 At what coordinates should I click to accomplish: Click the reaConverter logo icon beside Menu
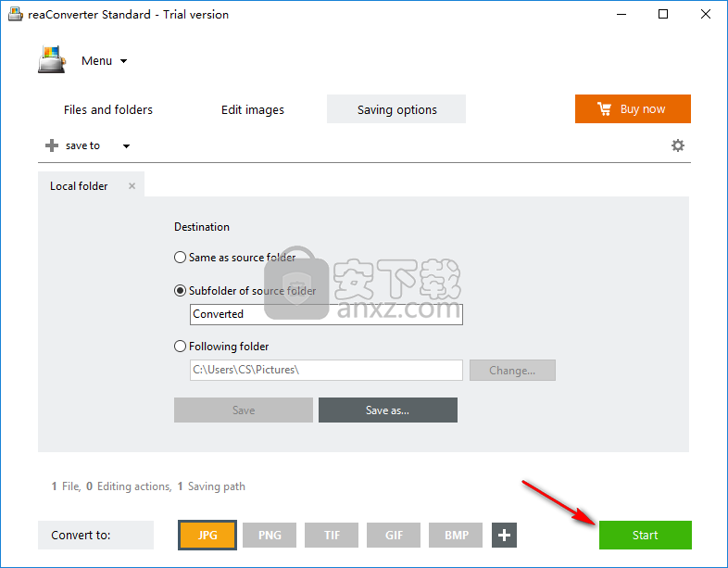52,60
